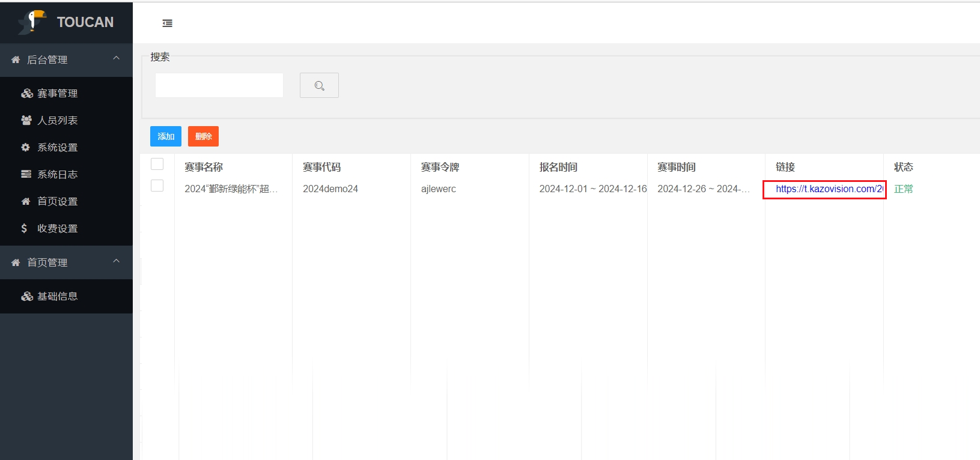Click the 基础信息 cubes icon
The height and width of the screenshot is (460, 980).
27,297
